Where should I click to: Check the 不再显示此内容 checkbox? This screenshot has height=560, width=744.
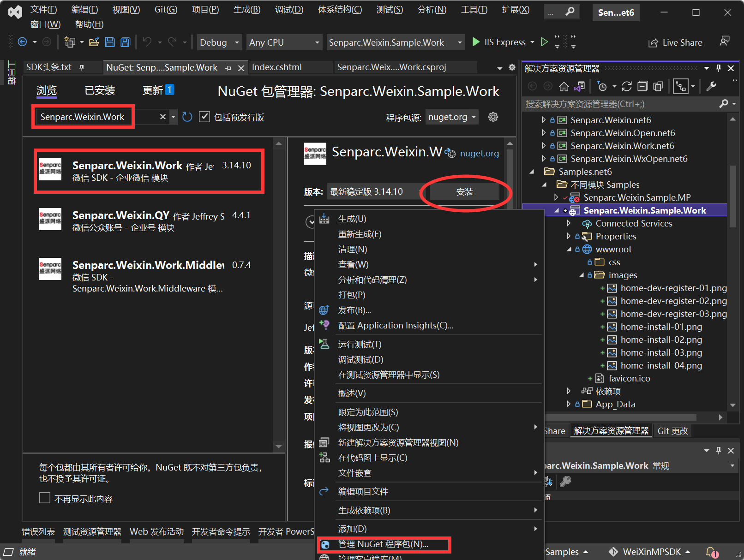point(44,498)
